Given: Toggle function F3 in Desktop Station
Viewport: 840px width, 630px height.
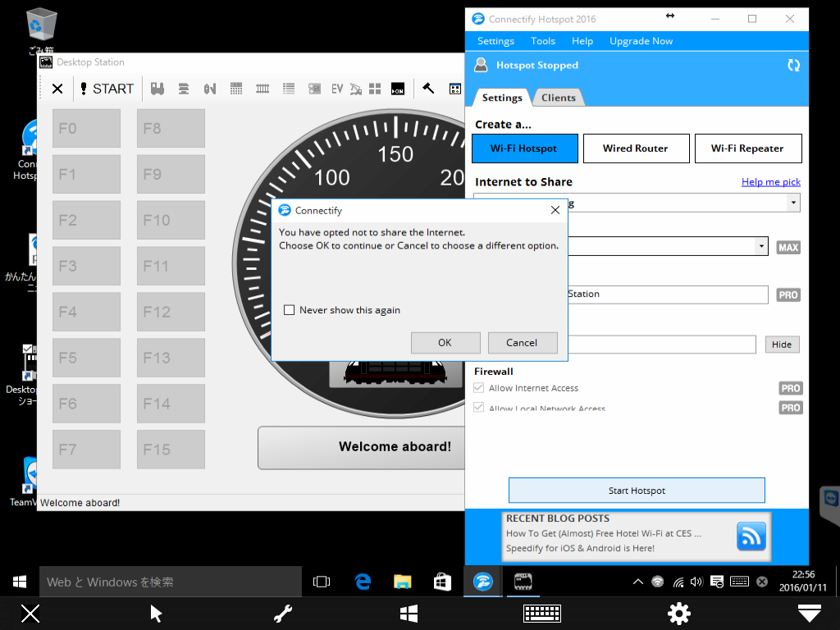Looking at the screenshot, I should tap(86, 266).
